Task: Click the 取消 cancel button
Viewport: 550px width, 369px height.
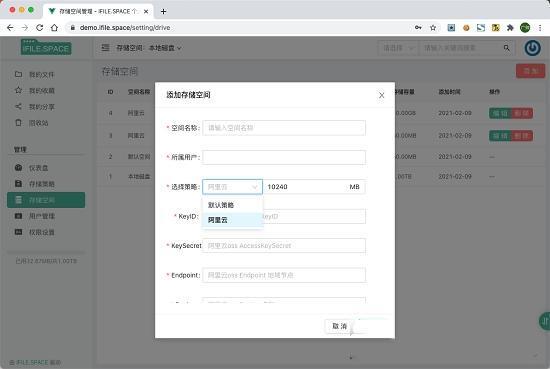Action: [x=339, y=326]
